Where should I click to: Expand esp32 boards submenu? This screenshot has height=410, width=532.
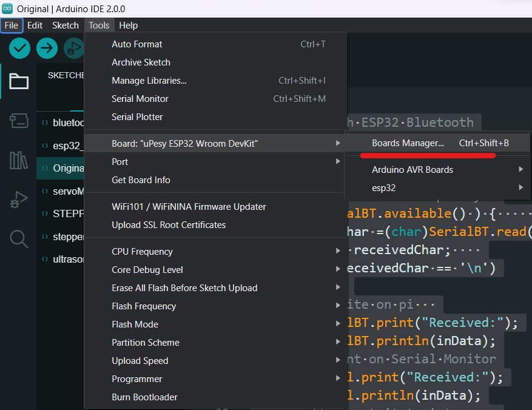[437, 188]
